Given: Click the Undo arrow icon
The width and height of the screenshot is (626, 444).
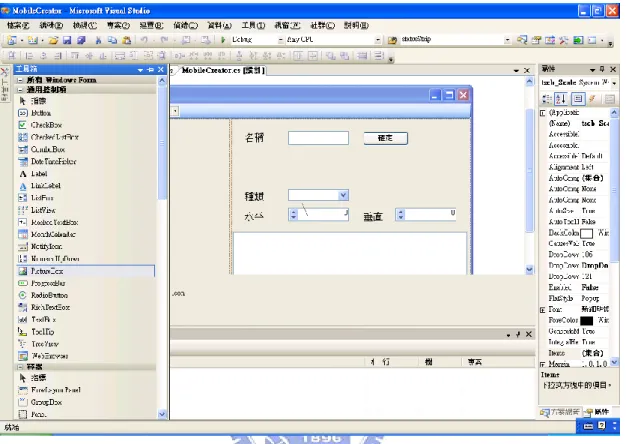Looking at the screenshot, I should (144, 40).
